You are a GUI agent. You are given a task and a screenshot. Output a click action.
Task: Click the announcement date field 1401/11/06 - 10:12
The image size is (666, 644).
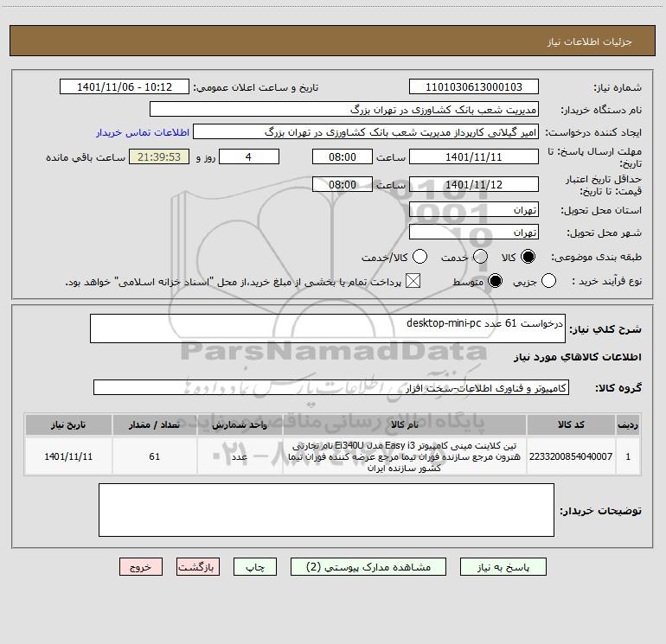click(125, 86)
